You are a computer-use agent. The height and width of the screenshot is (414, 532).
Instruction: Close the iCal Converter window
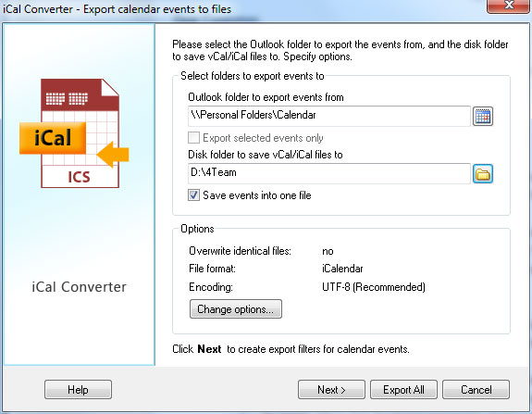point(509,6)
